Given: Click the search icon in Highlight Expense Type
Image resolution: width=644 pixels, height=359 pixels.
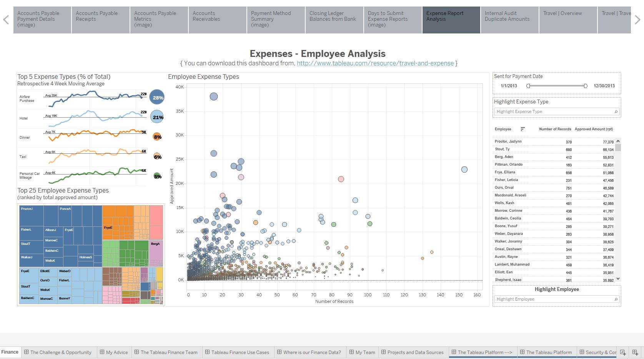Looking at the screenshot, I should click(x=616, y=111).
